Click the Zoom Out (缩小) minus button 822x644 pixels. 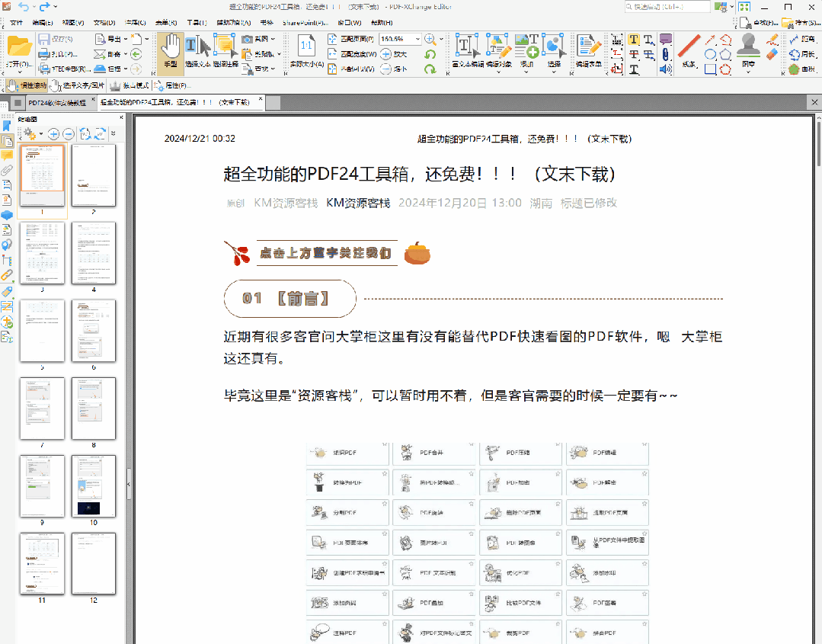point(394,69)
